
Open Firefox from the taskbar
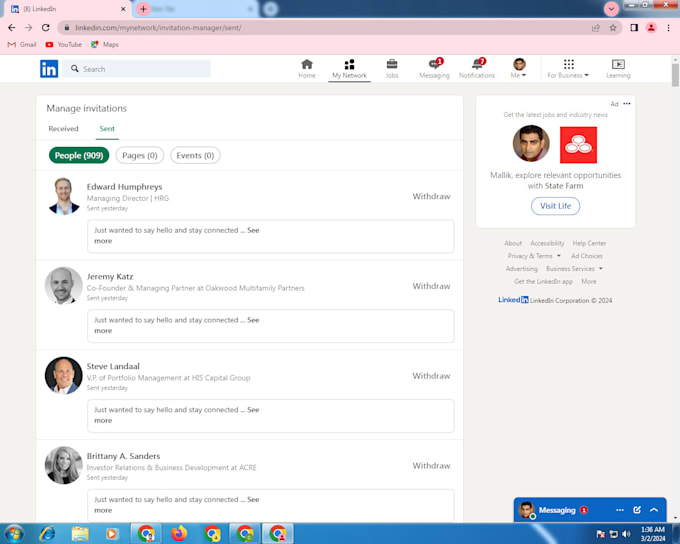pos(179,534)
